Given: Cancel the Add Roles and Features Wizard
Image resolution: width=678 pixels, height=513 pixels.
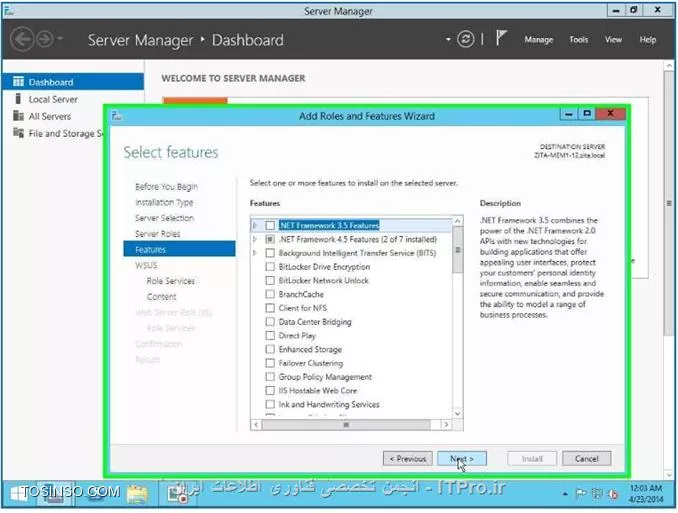Looking at the screenshot, I should [587, 458].
